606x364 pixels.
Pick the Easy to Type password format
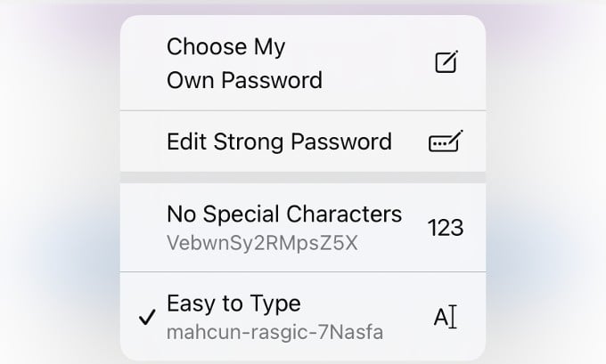(x=303, y=317)
